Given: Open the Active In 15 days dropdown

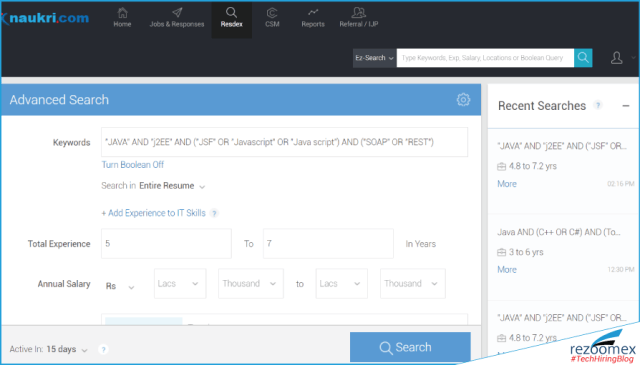Looking at the screenshot, I should [x=67, y=349].
